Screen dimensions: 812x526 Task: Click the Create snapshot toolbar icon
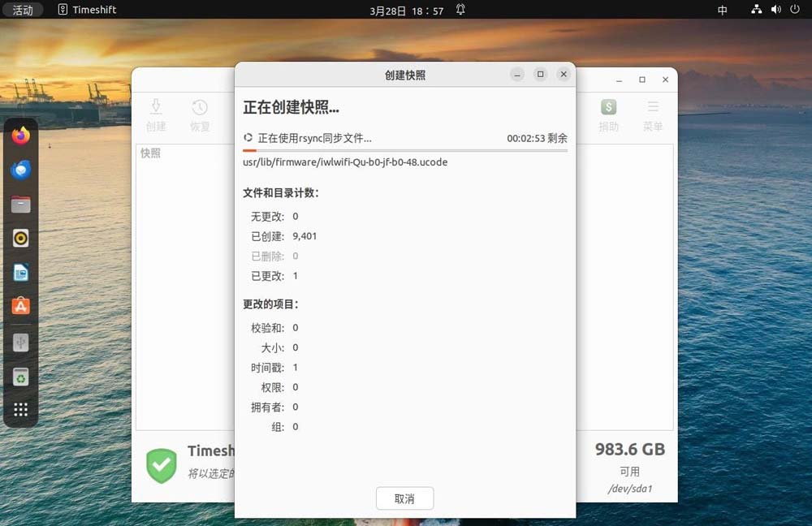click(x=156, y=115)
